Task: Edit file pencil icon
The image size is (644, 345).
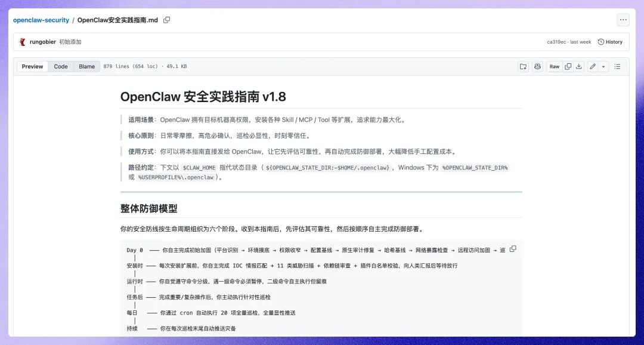Action: click(x=593, y=67)
